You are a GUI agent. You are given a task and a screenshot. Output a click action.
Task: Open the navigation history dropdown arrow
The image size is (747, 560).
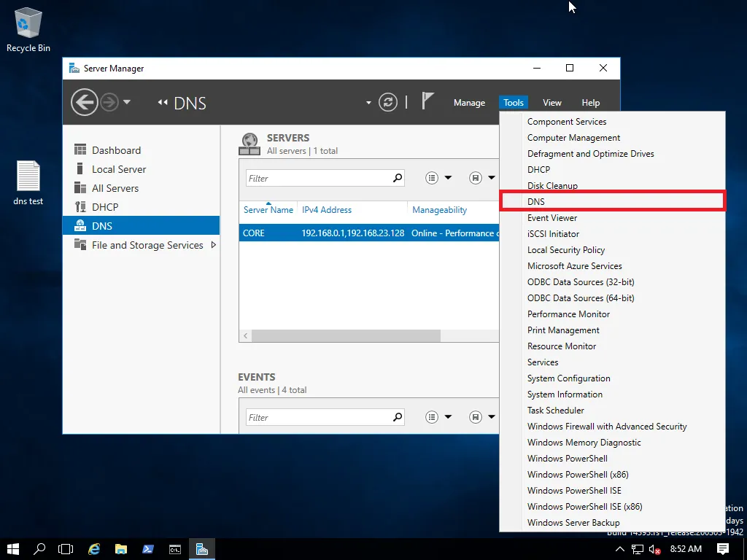point(127,102)
